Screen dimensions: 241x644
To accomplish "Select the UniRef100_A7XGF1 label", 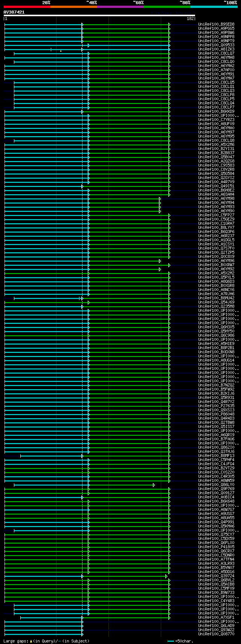I will (216, 618).
